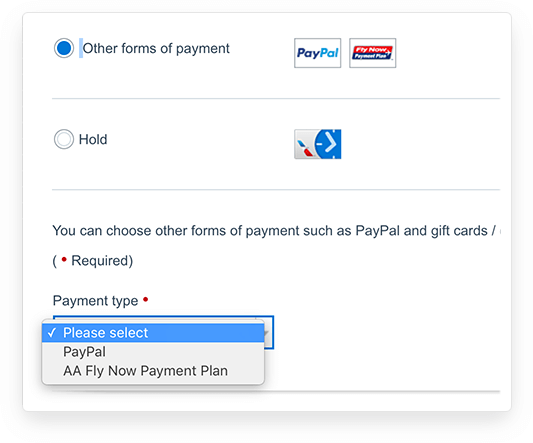Click the Hold clock icon
The height and width of the screenshot is (443, 533).
[317, 144]
